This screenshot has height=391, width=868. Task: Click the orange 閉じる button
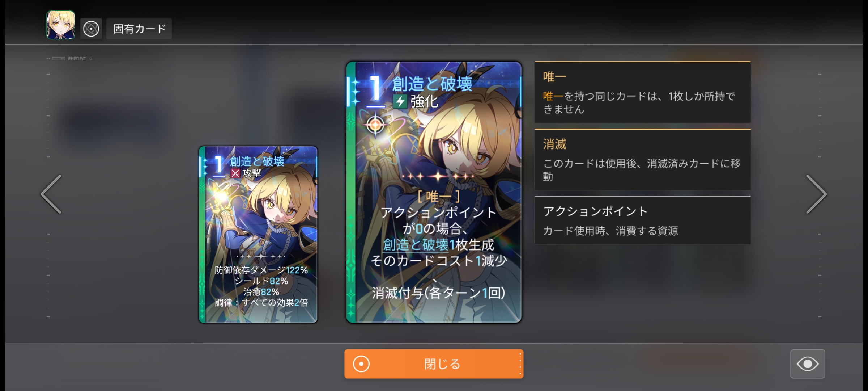point(434,364)
